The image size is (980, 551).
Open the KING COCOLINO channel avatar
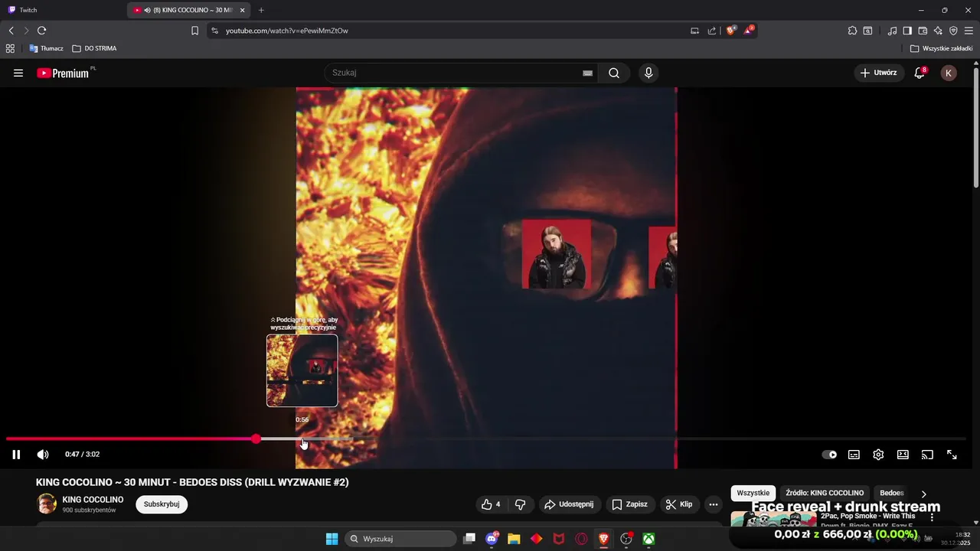[x=47, y=504]
